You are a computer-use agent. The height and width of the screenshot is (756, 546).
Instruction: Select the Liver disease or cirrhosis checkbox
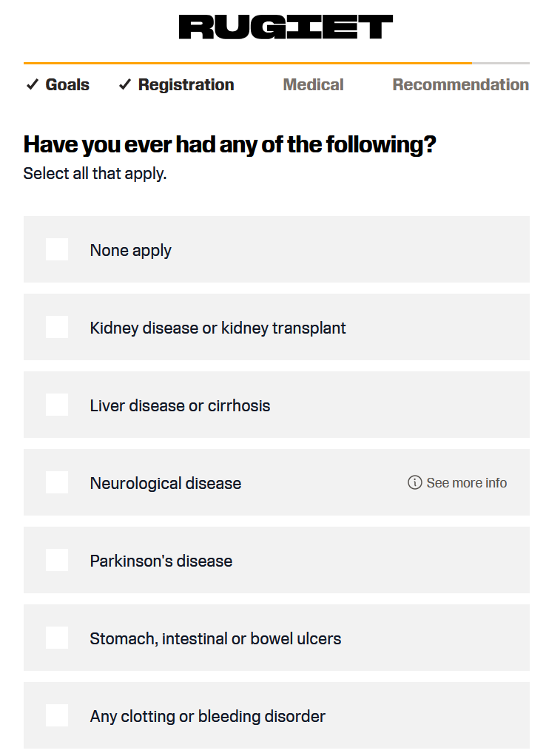[57, 405]
